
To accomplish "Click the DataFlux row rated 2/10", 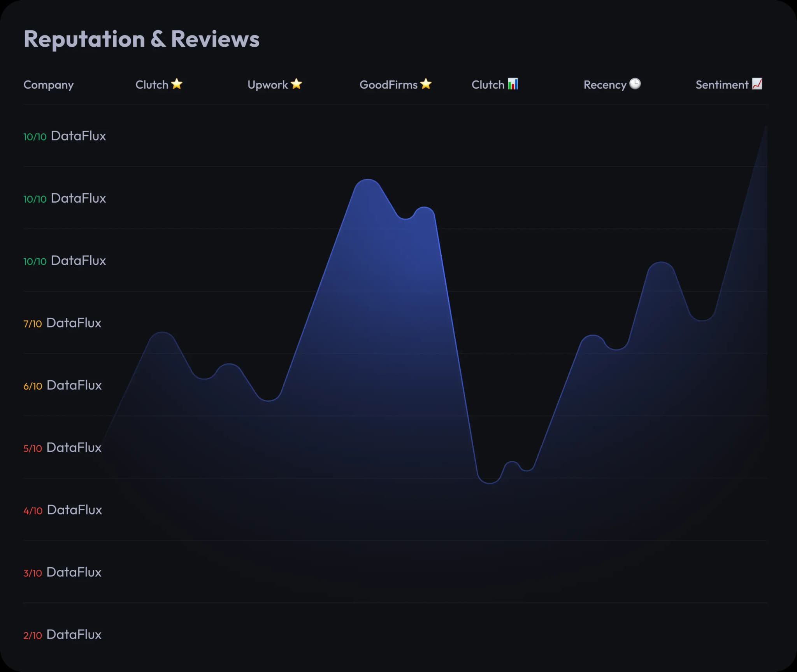I will tap(74, 634).
